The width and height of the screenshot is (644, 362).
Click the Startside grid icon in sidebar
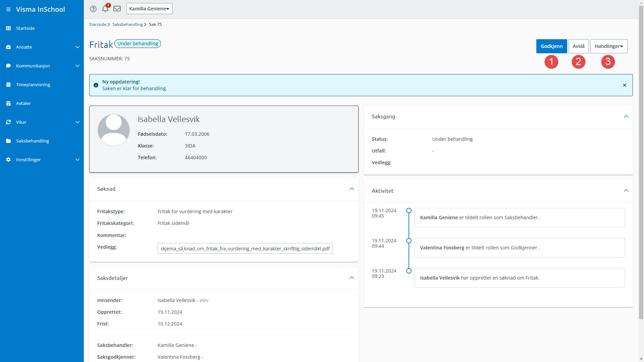pos(8,28)
